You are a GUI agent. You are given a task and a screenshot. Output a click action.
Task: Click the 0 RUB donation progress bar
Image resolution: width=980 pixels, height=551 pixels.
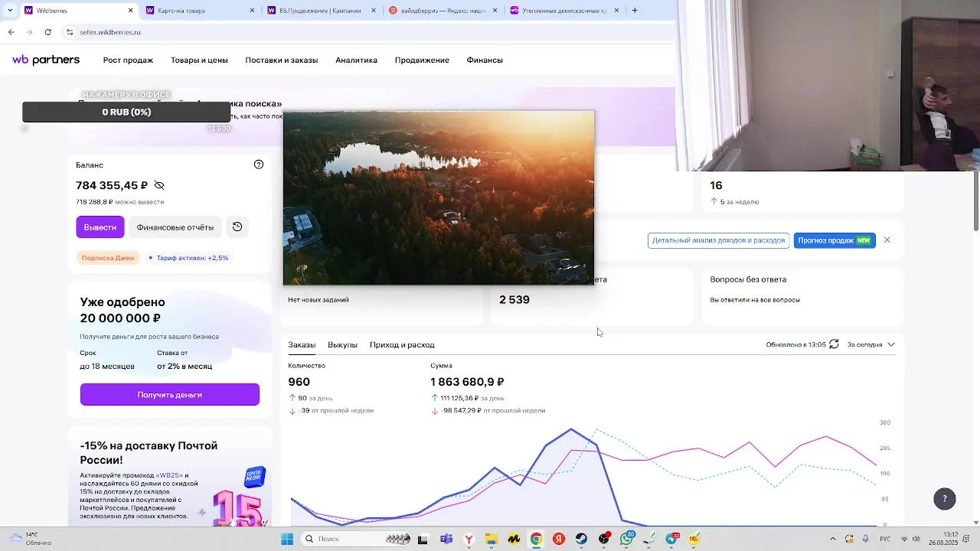(x=126, y=112)
